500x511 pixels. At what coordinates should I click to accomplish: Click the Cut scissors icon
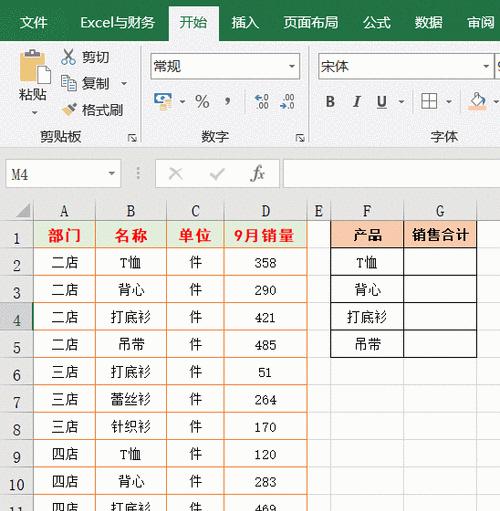[68, 57]
